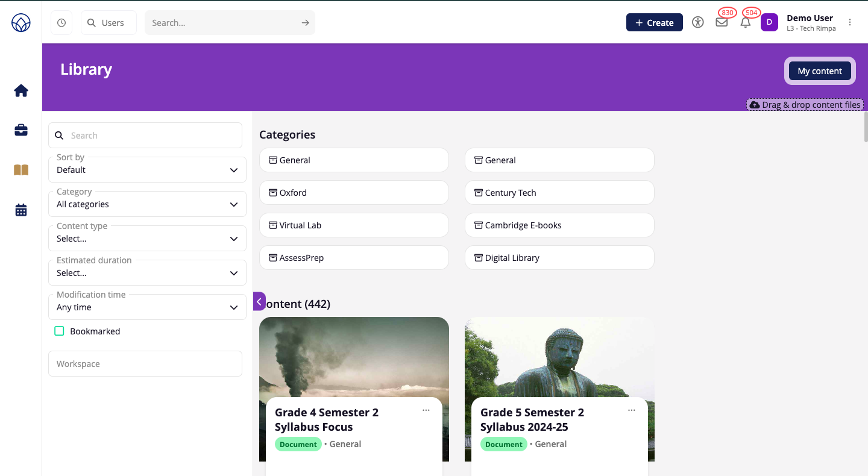
Task: Collapse the filter sidebar with purple arrow
Action: (x=259, y=301)
